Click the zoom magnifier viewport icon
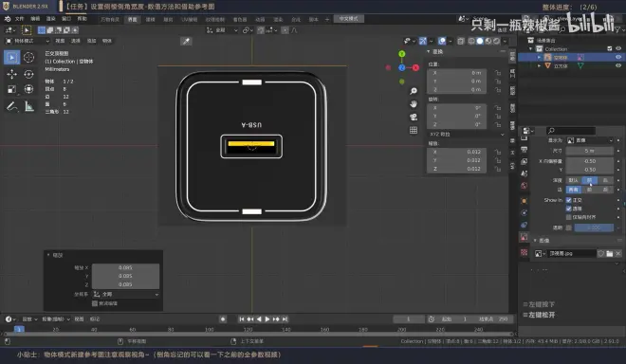Viewport: 626px width, 364px height. pos(414,91)
